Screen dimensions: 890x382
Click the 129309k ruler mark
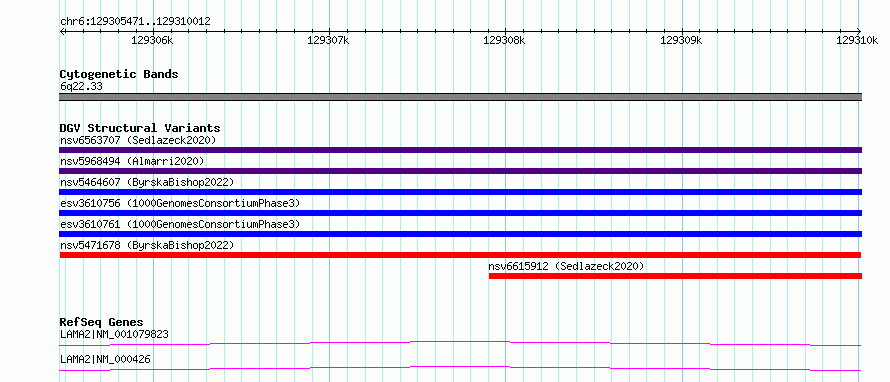point(682,40)
